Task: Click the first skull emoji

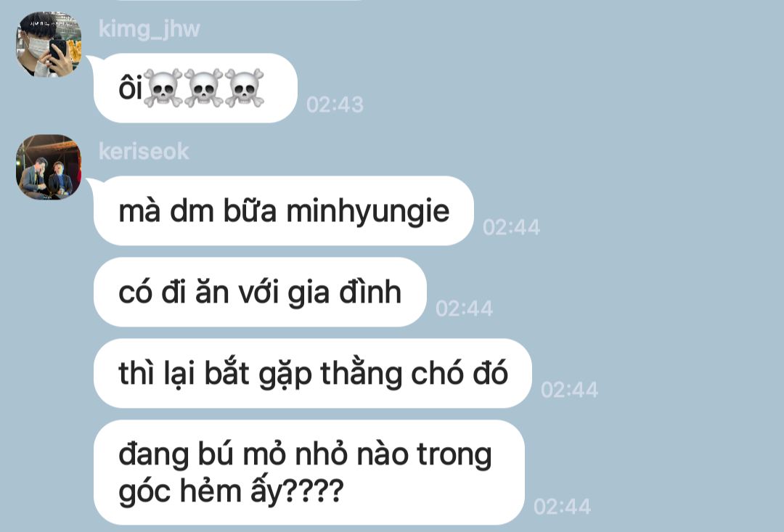Action: pyautogui.click(x=163, y=89)
